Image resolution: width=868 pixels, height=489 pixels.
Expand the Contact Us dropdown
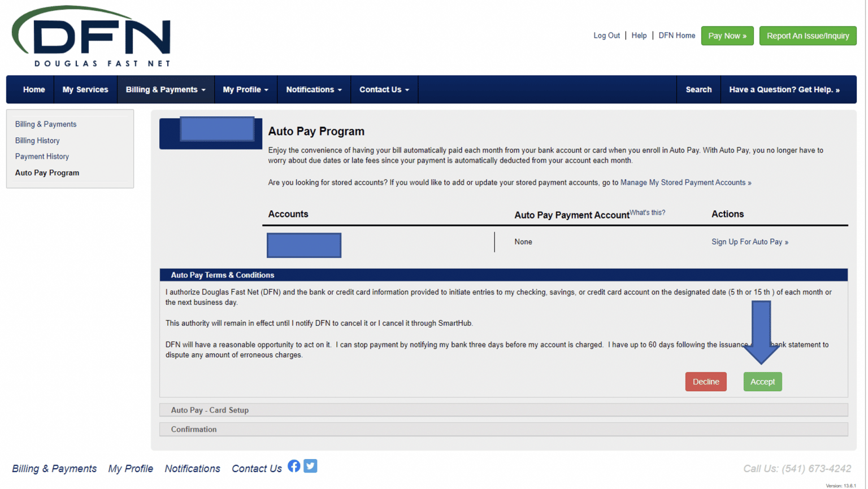pos(384,89)
